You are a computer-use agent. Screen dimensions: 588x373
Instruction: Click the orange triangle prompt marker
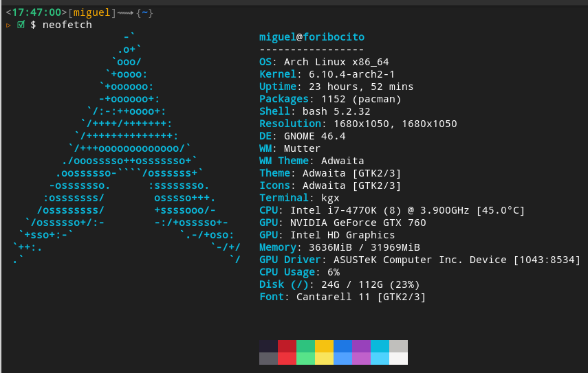[8, 25]
